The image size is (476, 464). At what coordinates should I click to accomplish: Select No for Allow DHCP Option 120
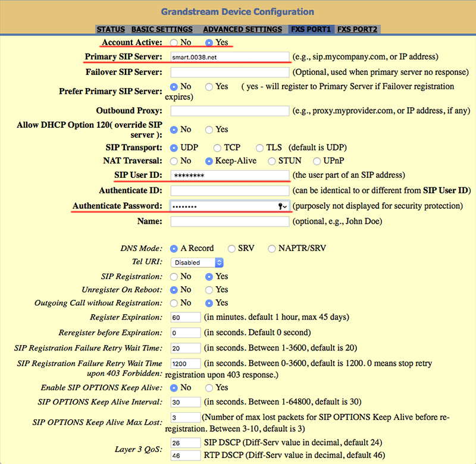coord(174,130)
